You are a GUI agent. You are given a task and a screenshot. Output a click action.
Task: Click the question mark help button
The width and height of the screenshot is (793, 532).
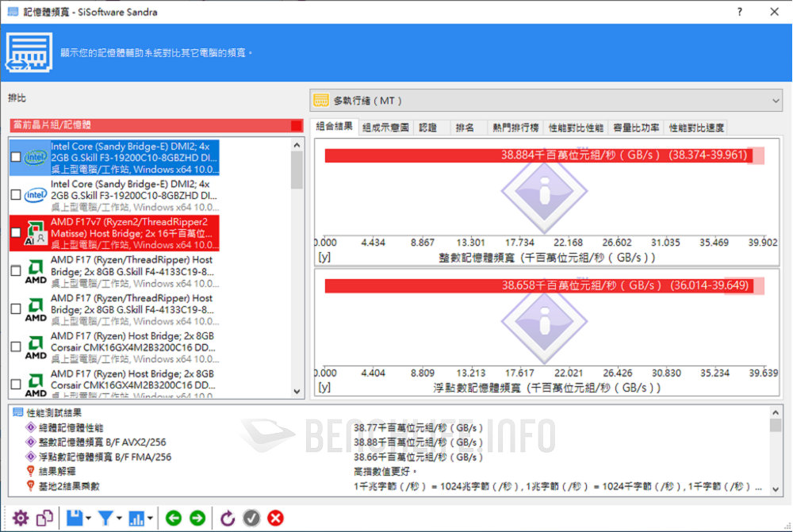coord(739,12)
